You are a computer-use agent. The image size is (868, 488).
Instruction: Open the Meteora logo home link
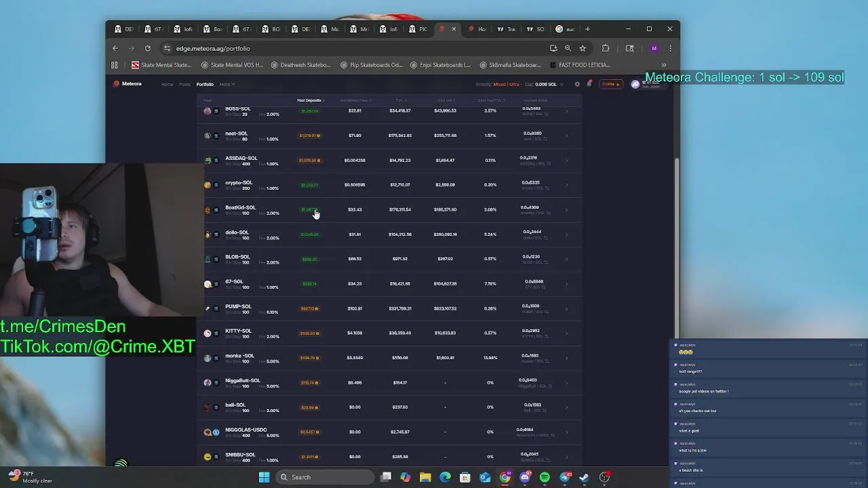pyautogui.click(x=127, y=84)
